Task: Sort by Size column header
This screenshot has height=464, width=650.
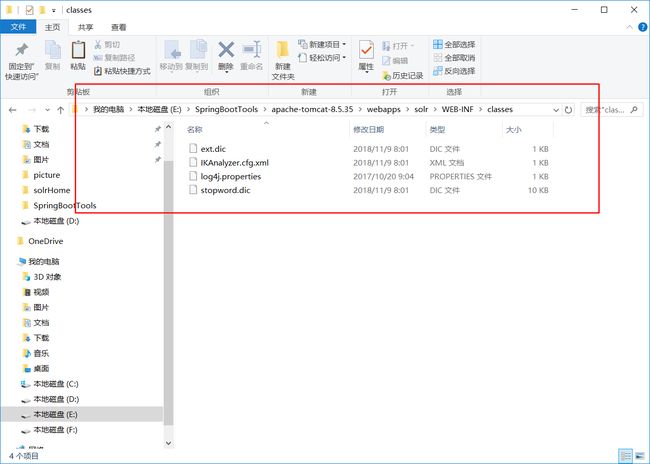Action: click(x=528, y=130)
